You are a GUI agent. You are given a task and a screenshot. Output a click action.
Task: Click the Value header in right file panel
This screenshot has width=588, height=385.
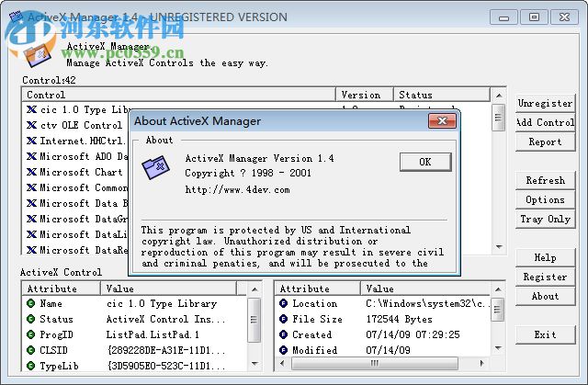(425, 289)
